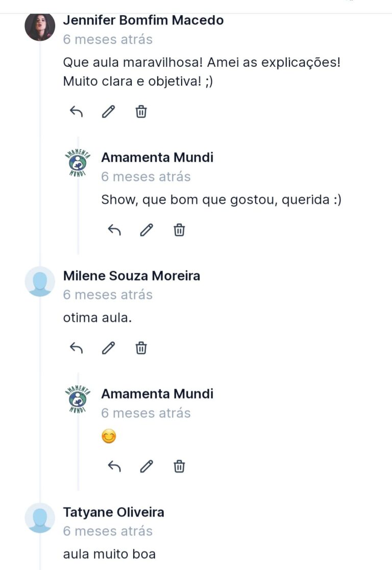
Task: Click Tatyane Oliveira's default avatar
Action: pos(40,518)
